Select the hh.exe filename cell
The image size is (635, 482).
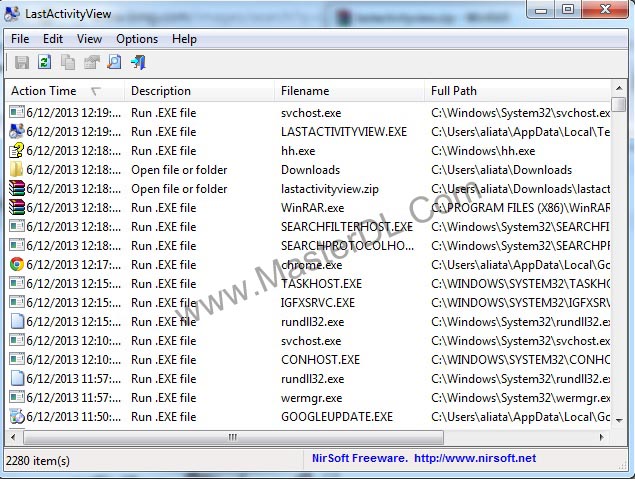point(298,151)
